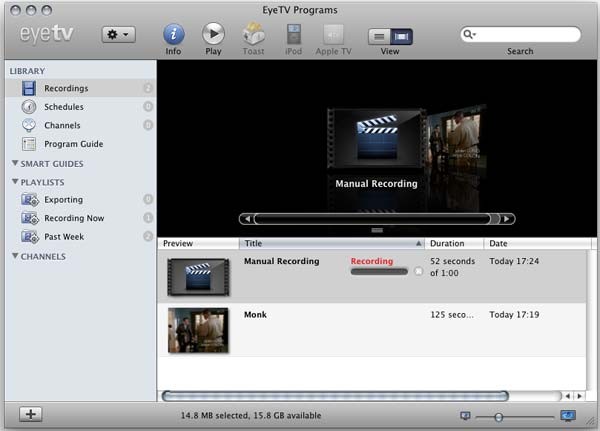
Task: Collapse the Smart Guides section
Action: point(15,163)
